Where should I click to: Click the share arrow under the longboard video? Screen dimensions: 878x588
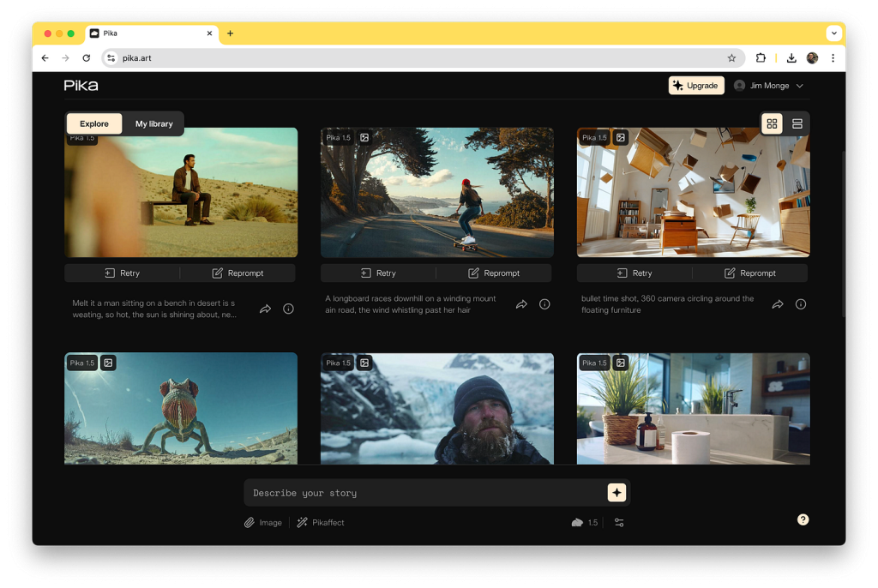coord(521,304)
